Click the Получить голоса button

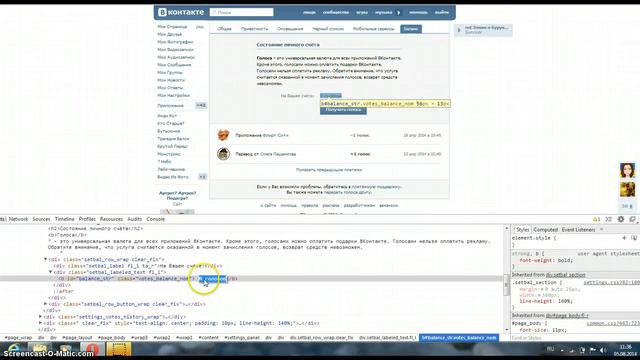pyautogui.click(x=343, y=110)
